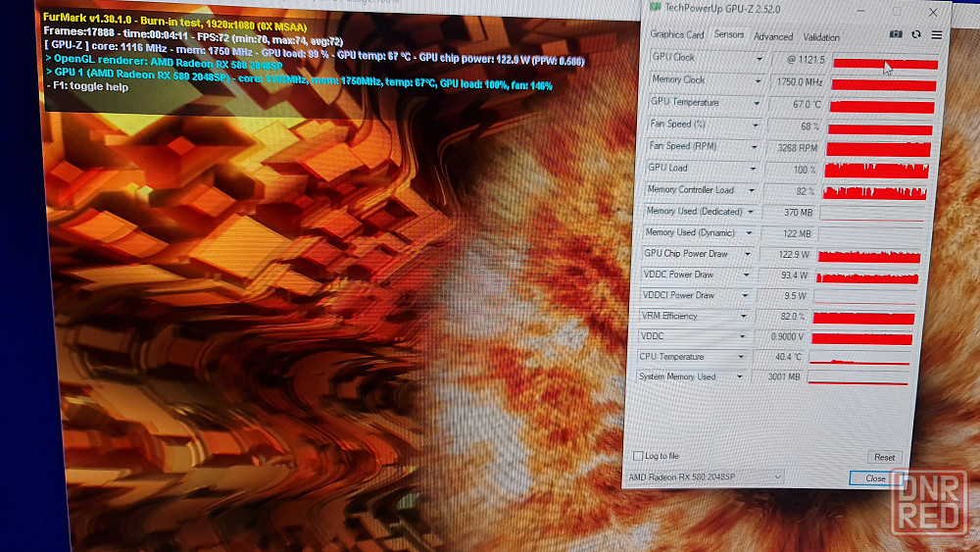Open the GPU Temperature sensor dropdown

coord(757,103)
